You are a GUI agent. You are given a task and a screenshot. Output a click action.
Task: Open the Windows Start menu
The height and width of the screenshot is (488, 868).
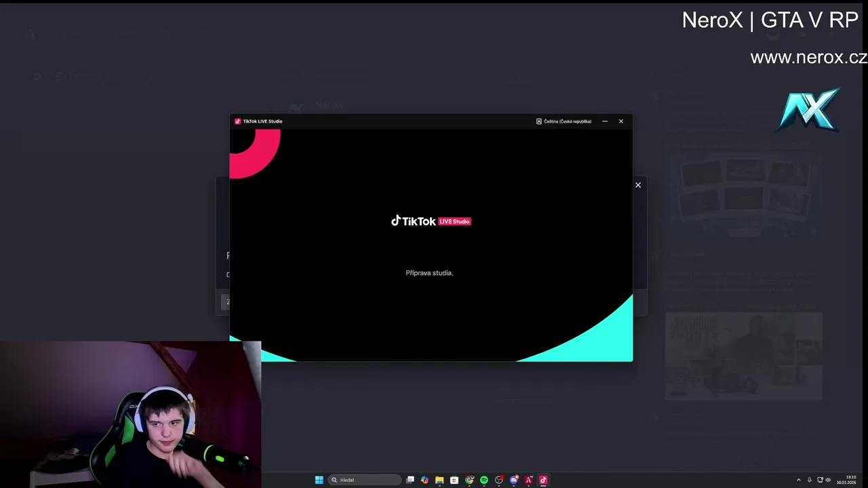319,480
